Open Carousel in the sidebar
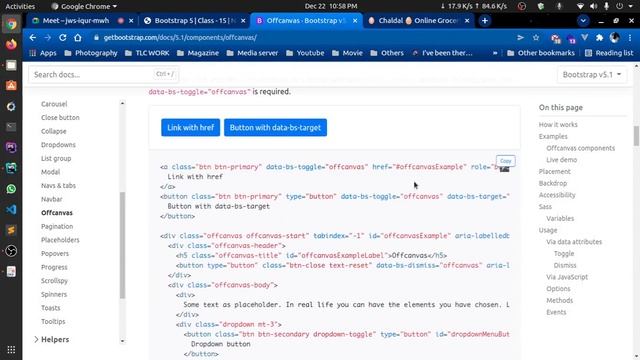This screenshot has height=360, width=640. point(54,104)
